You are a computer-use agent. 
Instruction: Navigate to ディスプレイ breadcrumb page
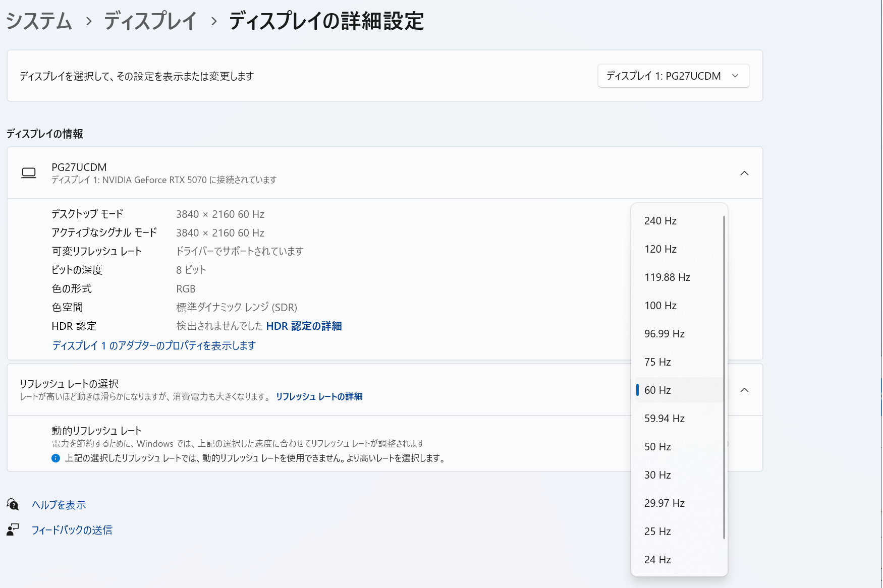(150, 21)
